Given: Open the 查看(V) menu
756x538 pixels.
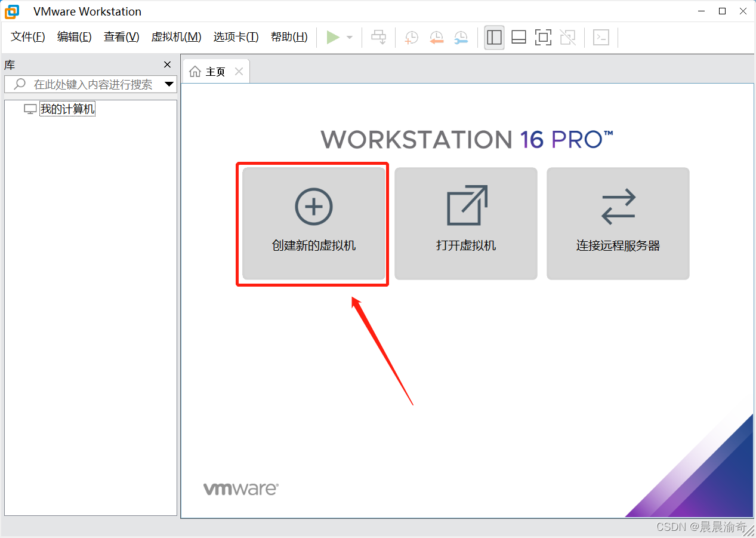Looking at the screenshot, I should coord(122,37).
